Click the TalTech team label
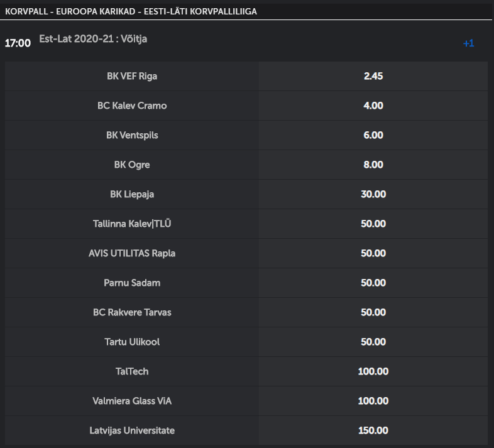 click(132, 371)
